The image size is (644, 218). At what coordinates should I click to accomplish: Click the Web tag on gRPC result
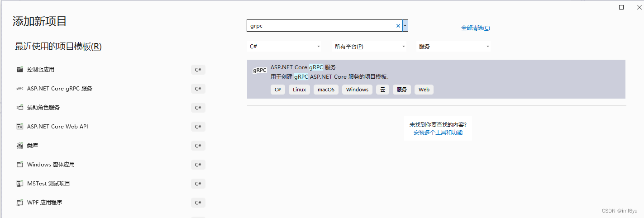424,90
